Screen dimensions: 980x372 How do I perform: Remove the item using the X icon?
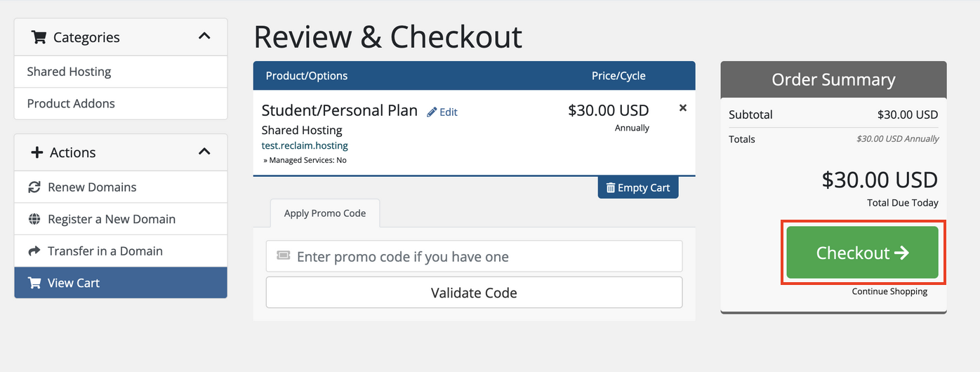click(x=683, y=108)
